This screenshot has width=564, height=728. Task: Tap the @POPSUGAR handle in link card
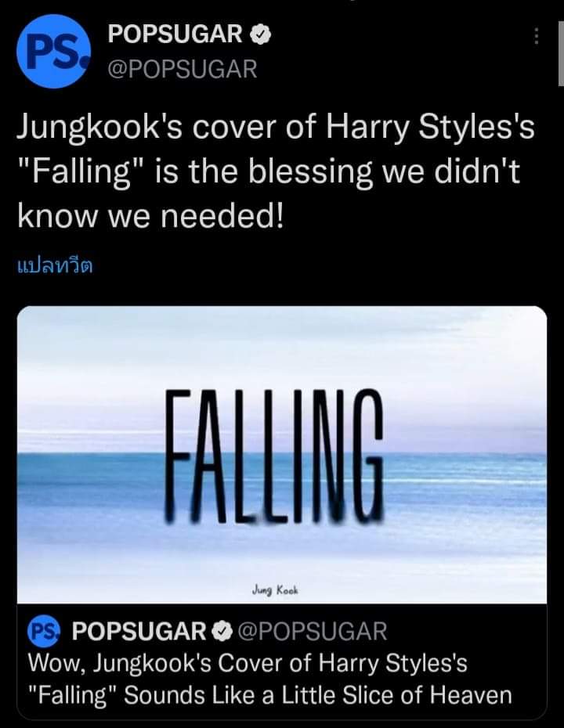tap(313, 632)
